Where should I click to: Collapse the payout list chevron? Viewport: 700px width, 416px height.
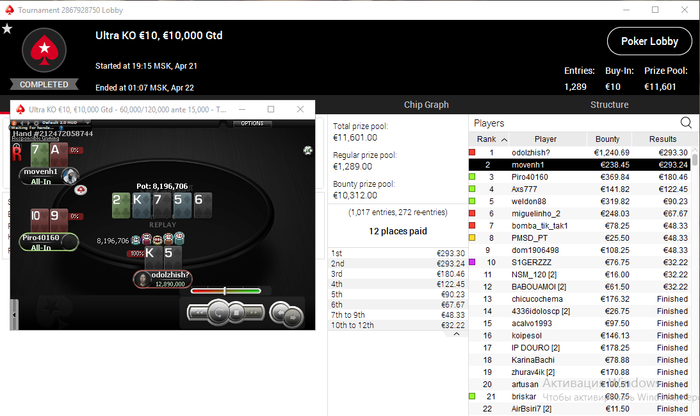coord(456,334)
